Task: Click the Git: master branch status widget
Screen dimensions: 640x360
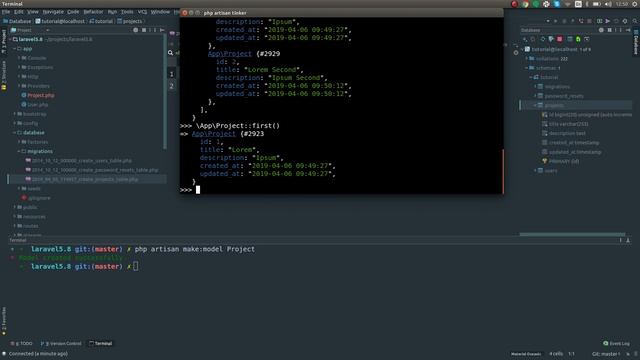Action: (606, 354)
